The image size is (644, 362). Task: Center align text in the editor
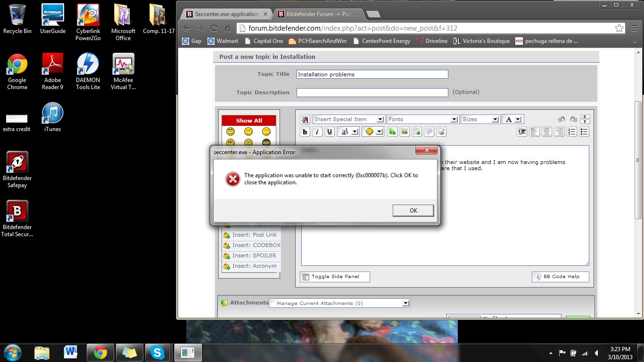click(546, 132)
